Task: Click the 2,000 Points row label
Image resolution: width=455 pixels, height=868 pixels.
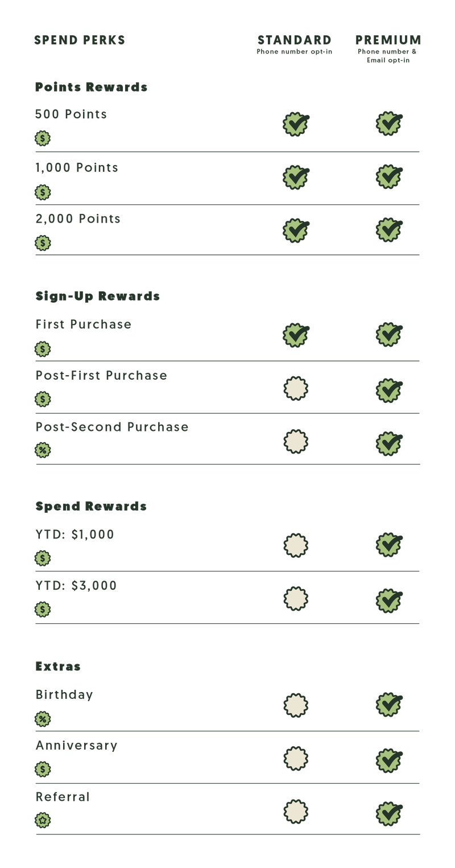Action: coord(78,219)
